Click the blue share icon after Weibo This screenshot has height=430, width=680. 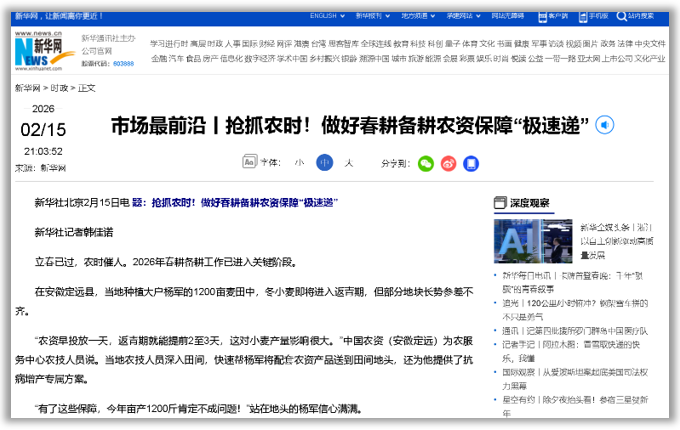(471, 162)
